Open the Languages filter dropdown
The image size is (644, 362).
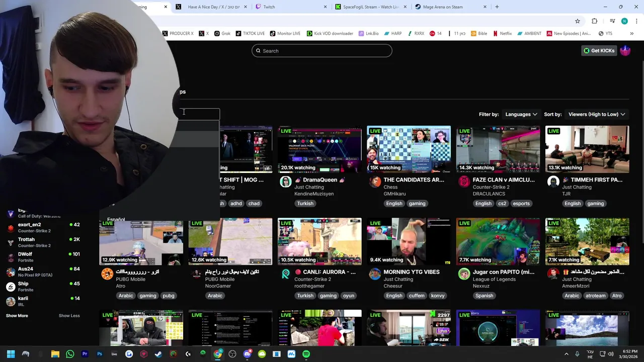tap(521, 114)
